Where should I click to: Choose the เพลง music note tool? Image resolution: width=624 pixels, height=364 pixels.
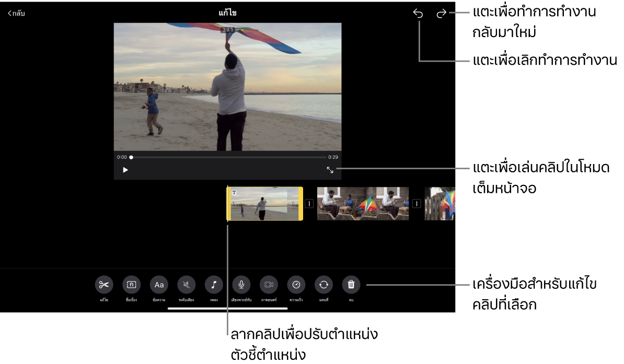[214, 285]
